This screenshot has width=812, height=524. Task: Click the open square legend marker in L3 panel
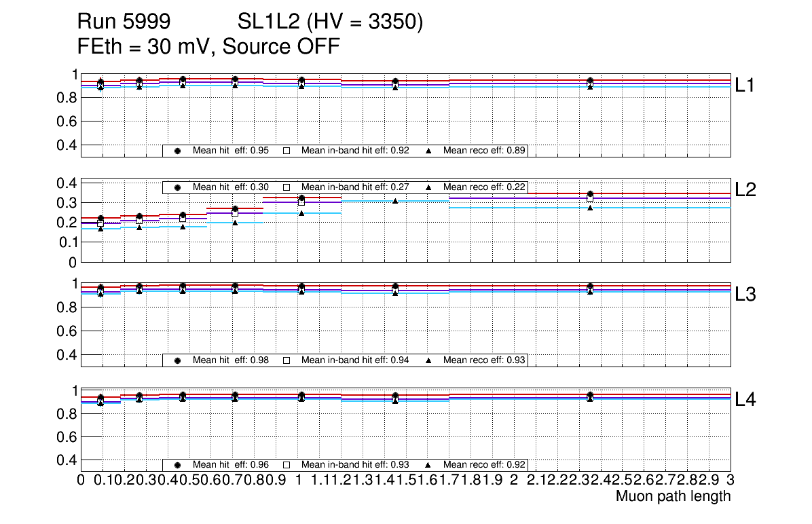(x=287, y=360)
